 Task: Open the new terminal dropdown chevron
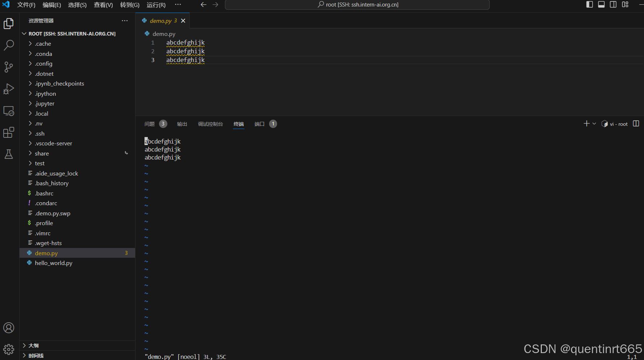tap(593, 124)
